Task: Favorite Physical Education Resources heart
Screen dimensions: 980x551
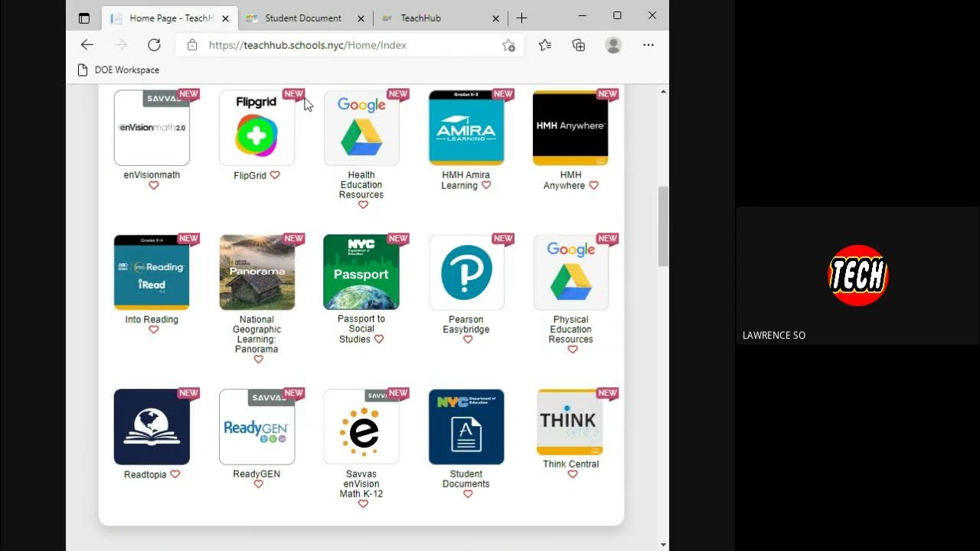Action: click(x=573, y=350)
